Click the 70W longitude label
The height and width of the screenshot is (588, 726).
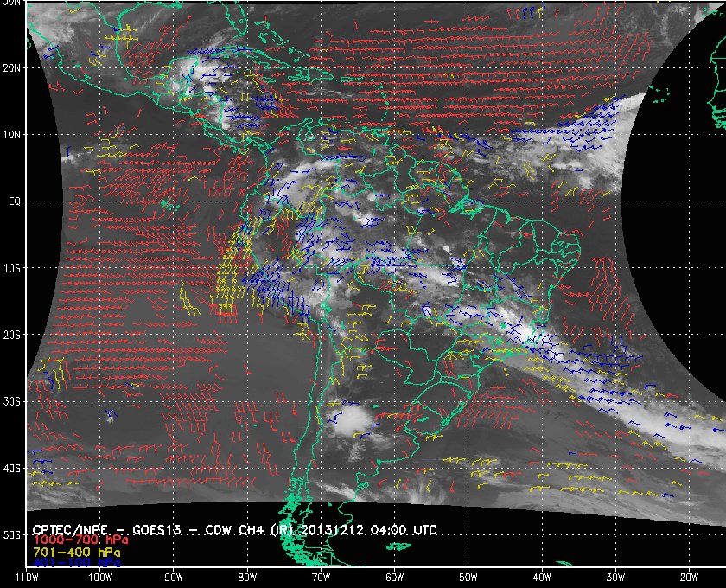[321, 578]
